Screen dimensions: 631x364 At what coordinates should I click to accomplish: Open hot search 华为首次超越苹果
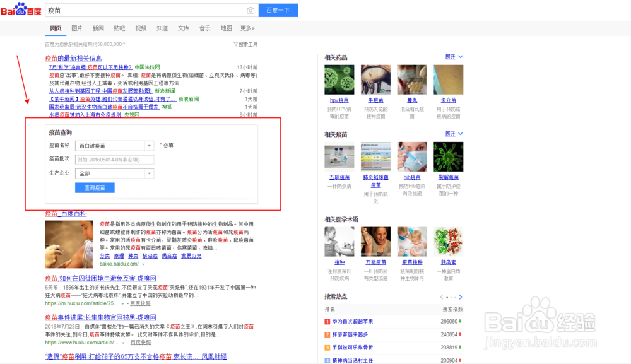pyautogui.click(x=353, y=321)
